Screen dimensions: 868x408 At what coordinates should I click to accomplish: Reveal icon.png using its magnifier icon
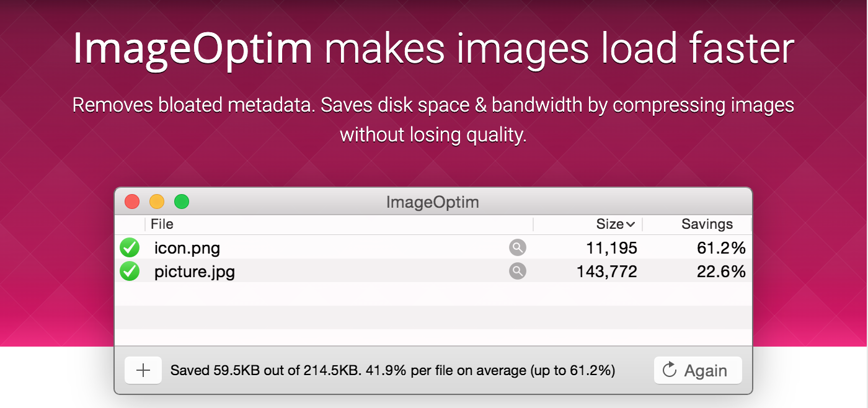518,248
